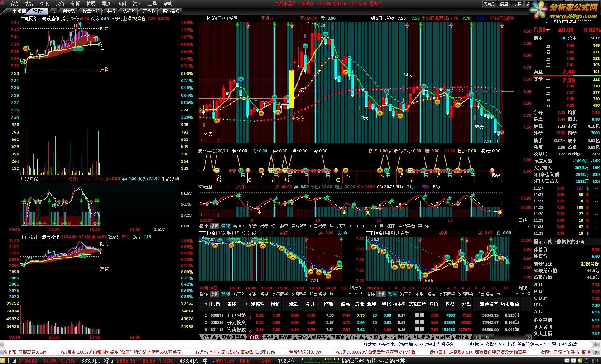This screenshot has height=364, width=601.
Task: Expand the 自定▲ bottom tab menu
Action: point(356,337)
